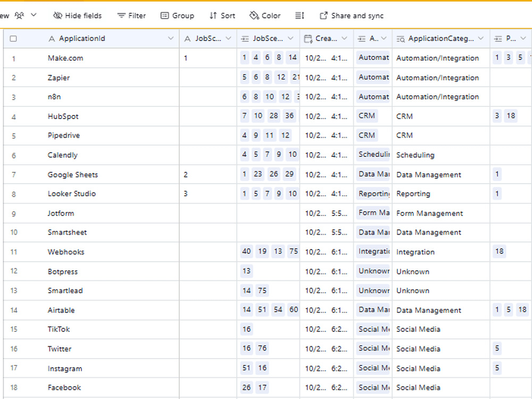Click JobSc value 2 in Google Sheets row
Screen dimensions: 532x399
coord(186,174)
